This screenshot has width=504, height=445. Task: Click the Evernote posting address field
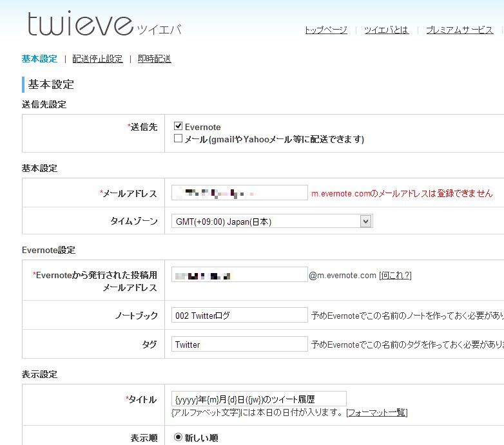(240, 274)
